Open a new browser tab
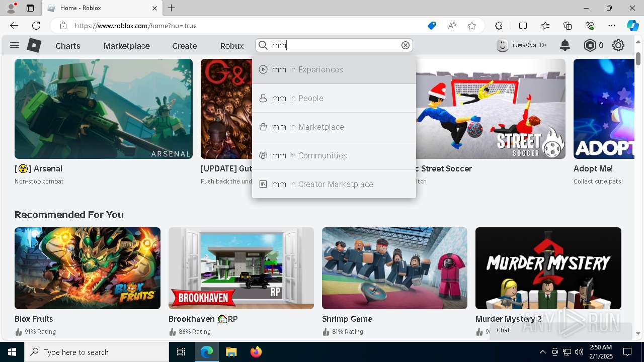Viewport: 644px width, 362px height. [172, 8]
